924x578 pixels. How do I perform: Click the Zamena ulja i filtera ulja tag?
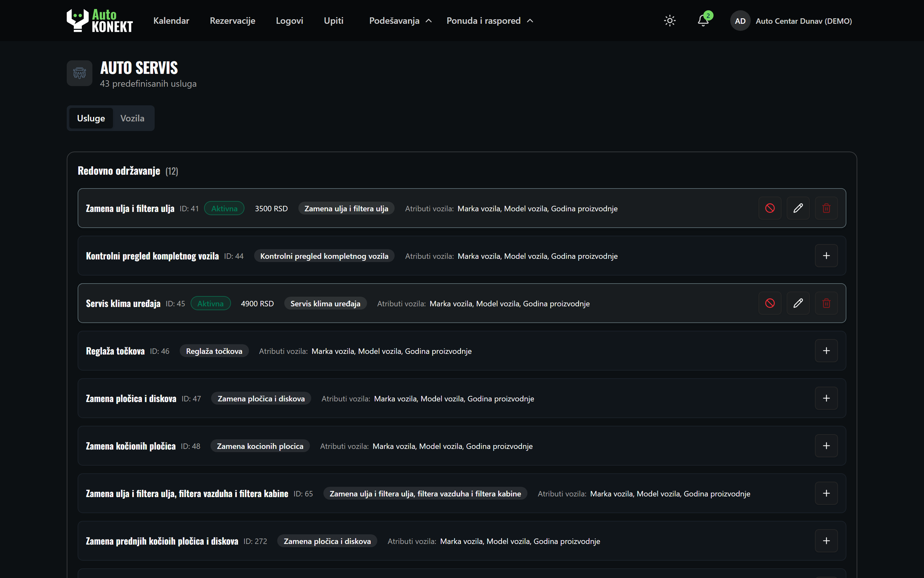point(346,208)
